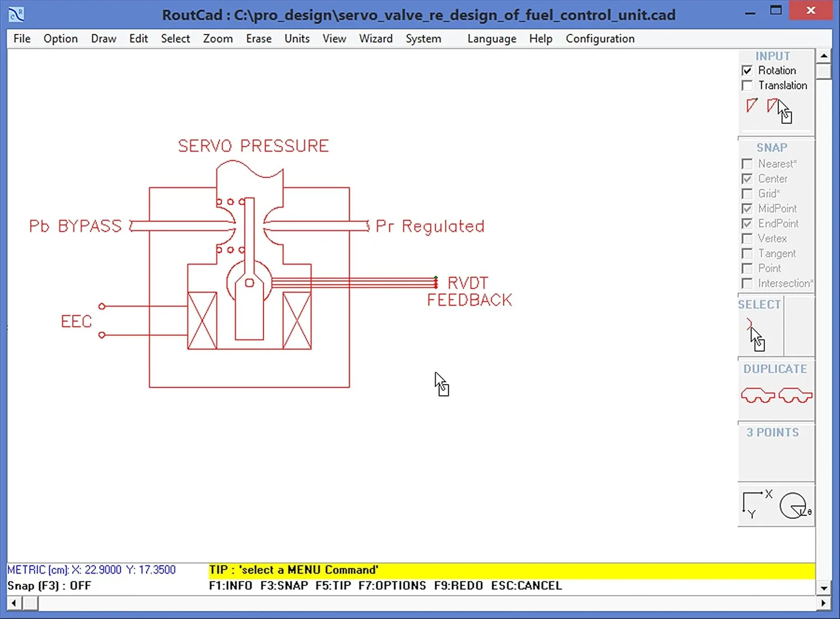
Task: Open the Units menu
Action: coord(296,38)
